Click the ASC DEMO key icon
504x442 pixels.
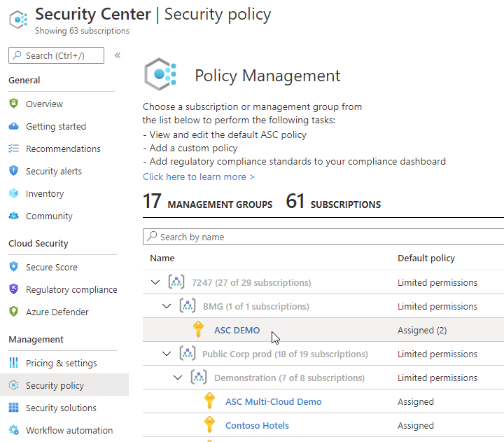[x=198, y=330]
